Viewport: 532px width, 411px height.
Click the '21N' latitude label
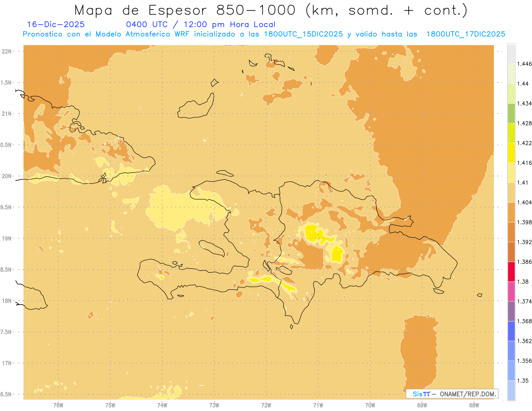7,114
